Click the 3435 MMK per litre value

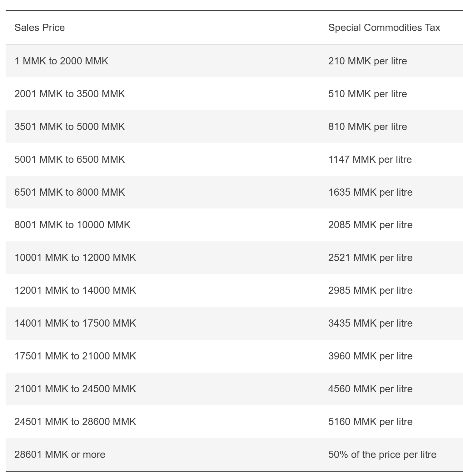pos(370,323)
